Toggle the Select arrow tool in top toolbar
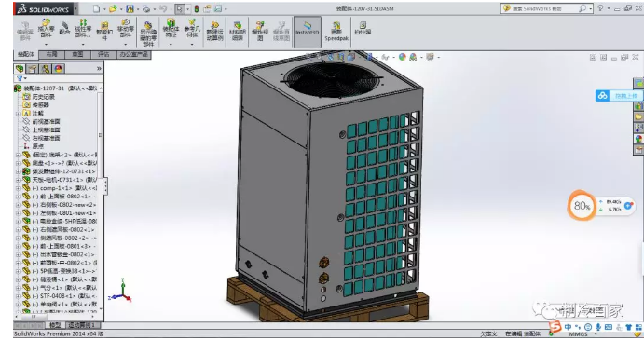This screenshot has width=644, height=340. (180, 8)
